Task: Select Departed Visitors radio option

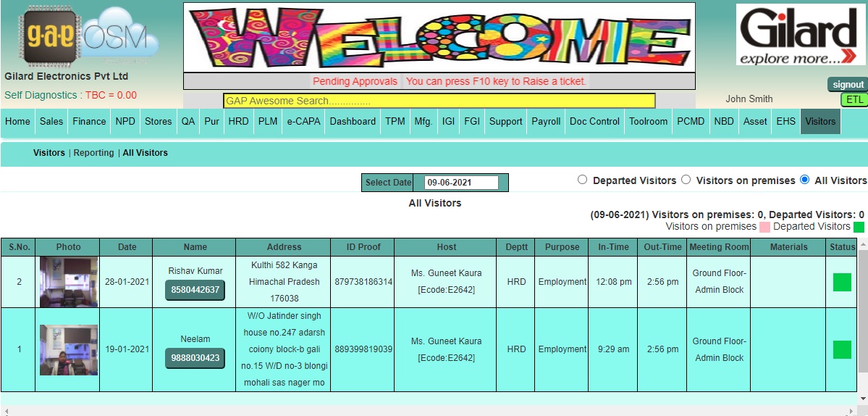Action: [582, 180]
